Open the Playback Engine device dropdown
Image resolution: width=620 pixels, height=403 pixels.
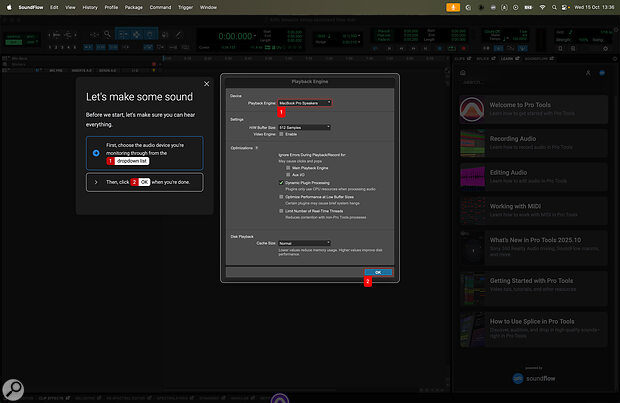point(304,103)
